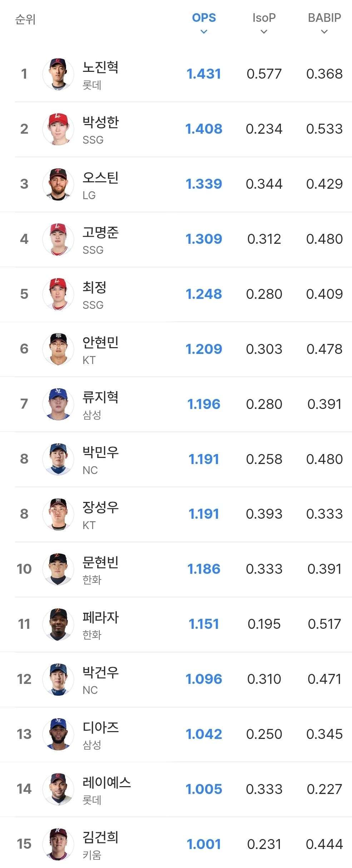This screenshot has height=868, width=352.
Task: Tap 오스틴 LG player avatar
Action: click(x=58, y=184)
